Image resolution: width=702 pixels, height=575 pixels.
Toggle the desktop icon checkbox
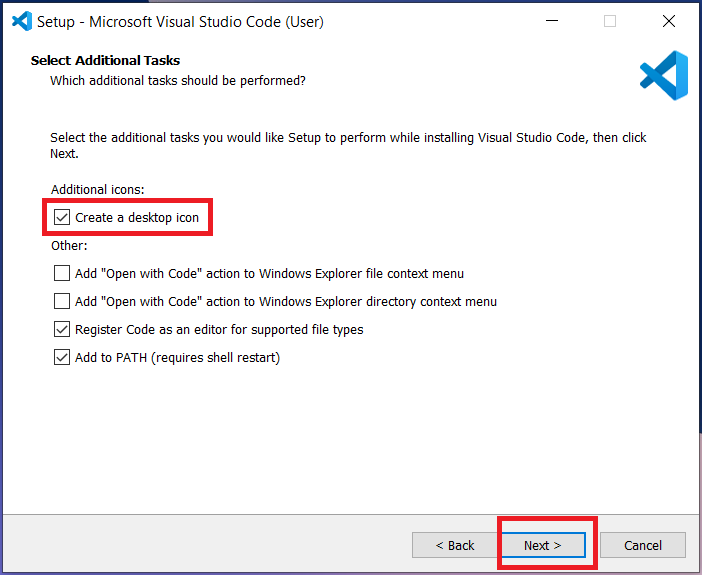62,217
